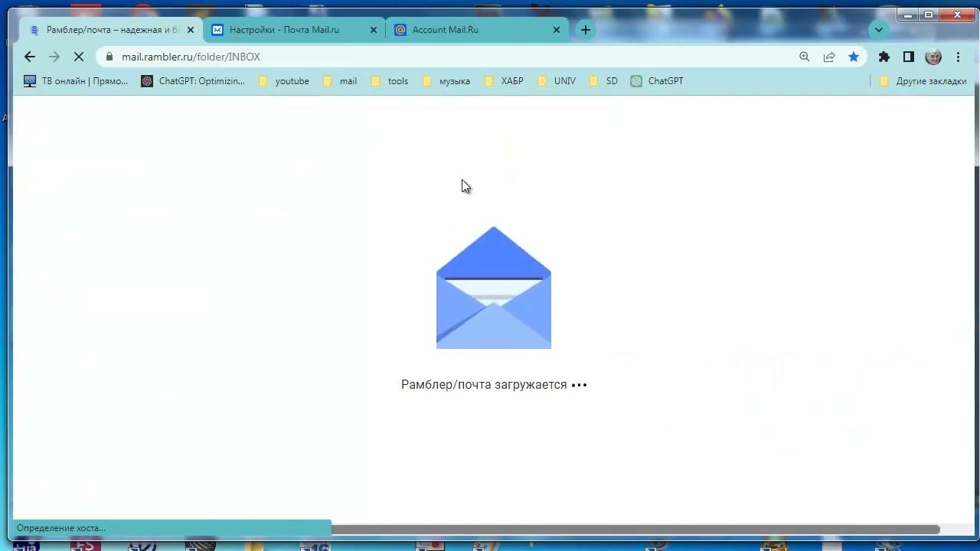Click the Rambler mail envelope logo

pyautogui.click(x=494, y=288)
